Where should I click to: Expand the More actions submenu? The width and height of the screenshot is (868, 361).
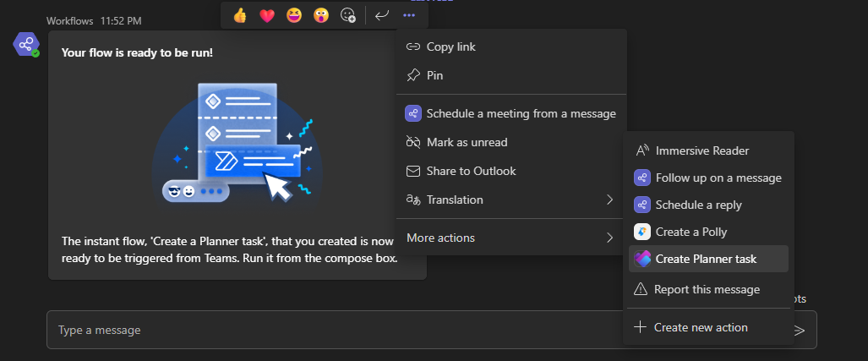click(511, 238)
